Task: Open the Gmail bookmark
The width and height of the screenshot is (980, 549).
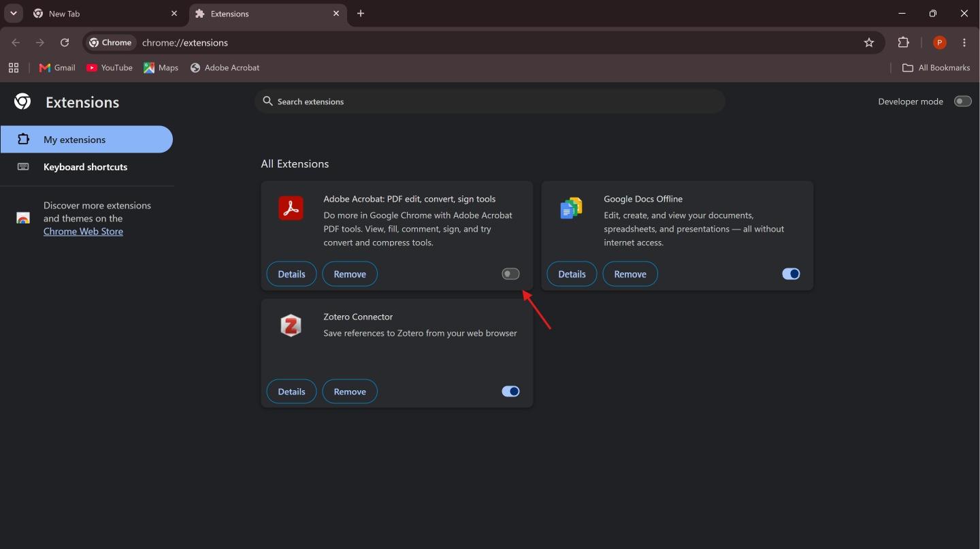Action: click(x=57, y=67)
